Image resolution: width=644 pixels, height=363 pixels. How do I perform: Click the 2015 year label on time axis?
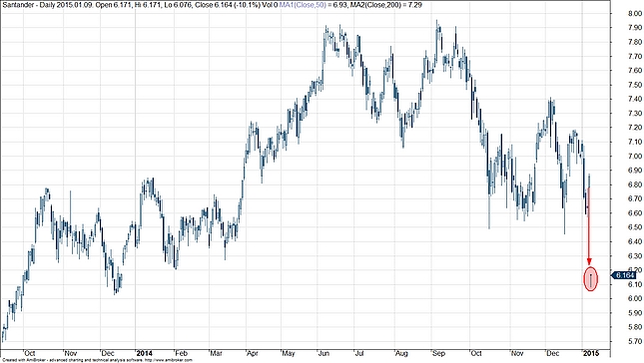591,353
